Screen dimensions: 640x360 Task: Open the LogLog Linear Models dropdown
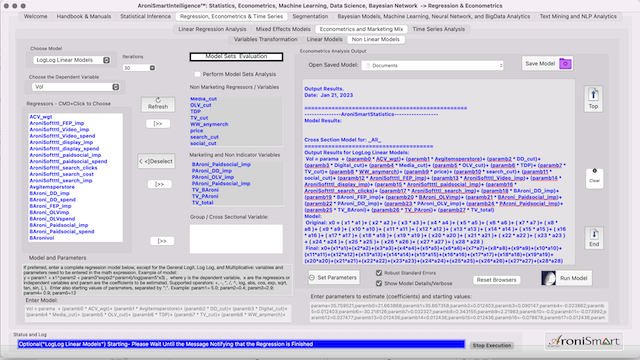click(72, 60)
